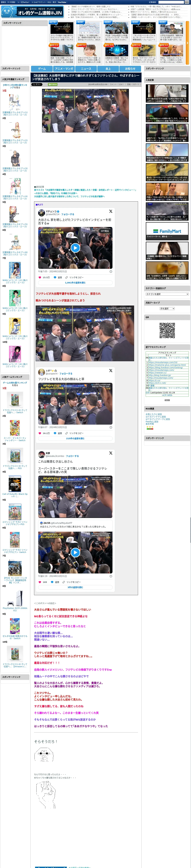Image resolution: width=191 pixels, height=868 pixels.
Task: Click the YouTube link in top bar
Action: point(62,2)
